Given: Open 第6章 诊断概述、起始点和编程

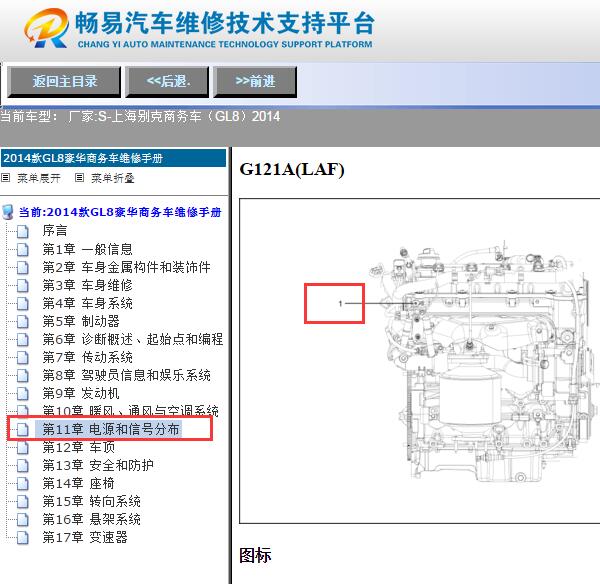Looking at the screenshot, I should [x=132, y=339].
